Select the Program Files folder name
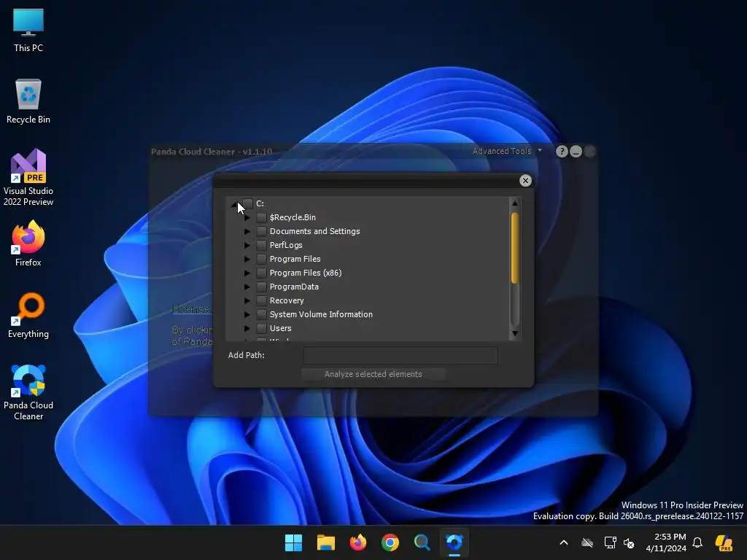The height and width of the screenshot is (560, 747). click(x=295, y=259)
